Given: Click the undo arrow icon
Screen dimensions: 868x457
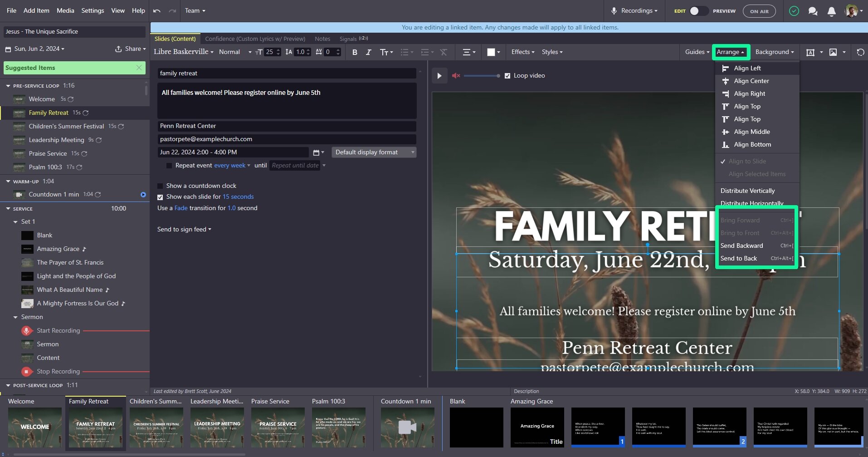Looking at the screenshot, I should tap(157, 11).
